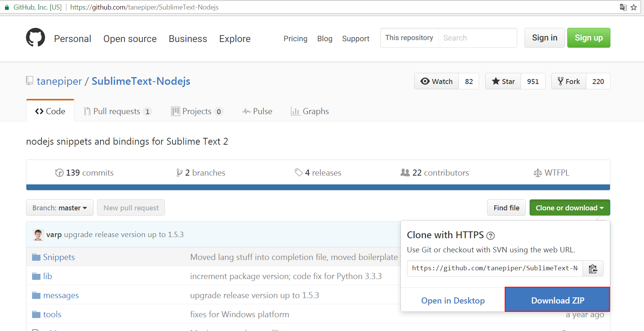Viewport: 644px width, 331px height.
Task: Fork the repository
Action: (569, 81)
